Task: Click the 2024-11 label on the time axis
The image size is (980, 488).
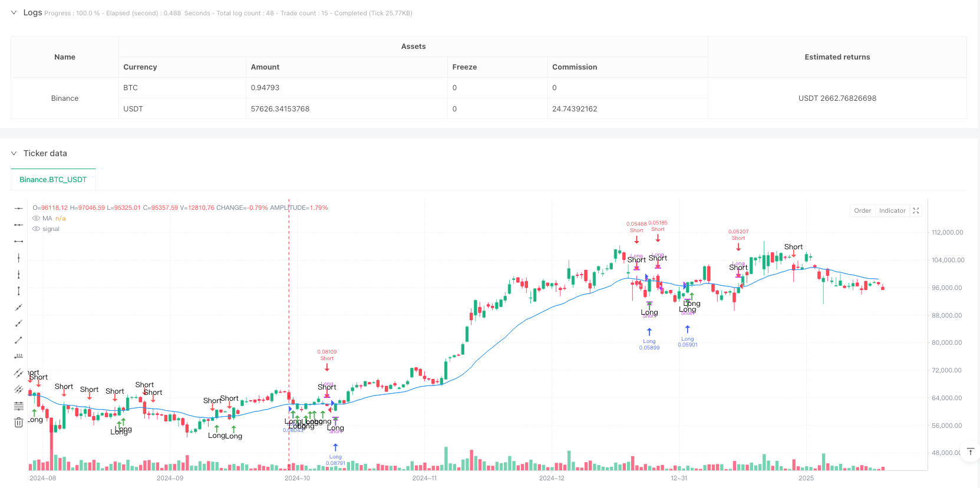Action: [x=424, y=478]
